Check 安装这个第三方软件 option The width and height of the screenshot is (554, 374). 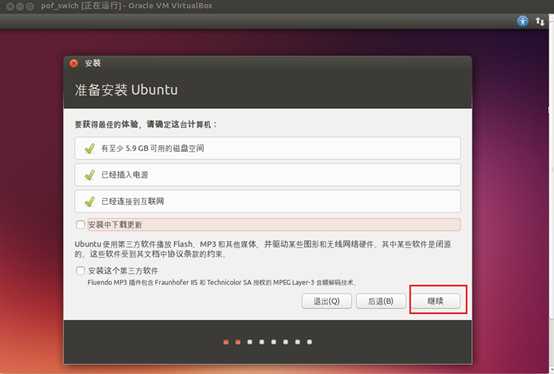click(80, 271)
